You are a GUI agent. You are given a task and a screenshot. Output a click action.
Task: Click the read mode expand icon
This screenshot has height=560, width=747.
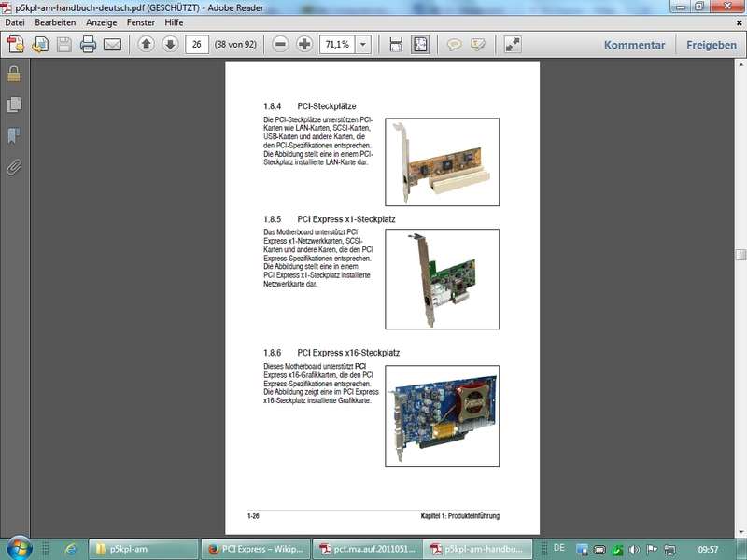[513, 44]
